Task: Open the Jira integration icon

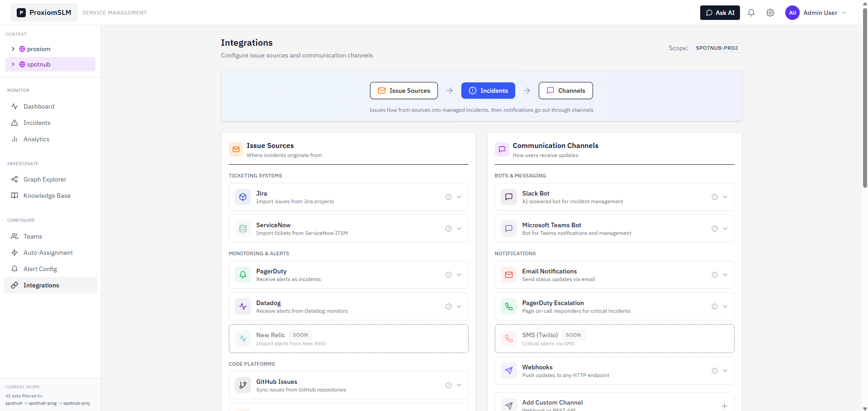Action: (242, 197)
